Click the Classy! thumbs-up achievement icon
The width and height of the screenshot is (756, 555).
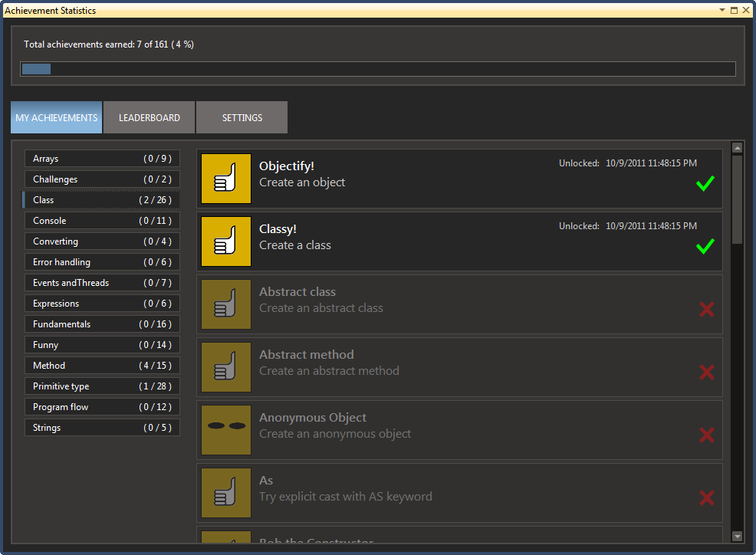[x=226, y=241]
